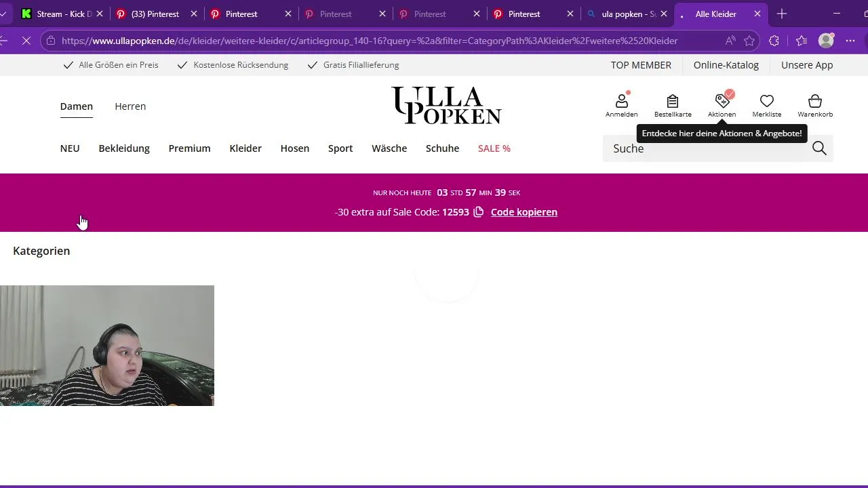
Task: Open the Aktionen offers icon
Action: 722,101
